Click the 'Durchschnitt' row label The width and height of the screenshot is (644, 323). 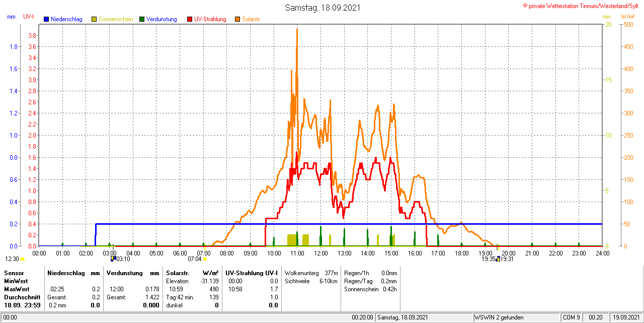click(22, 297)
